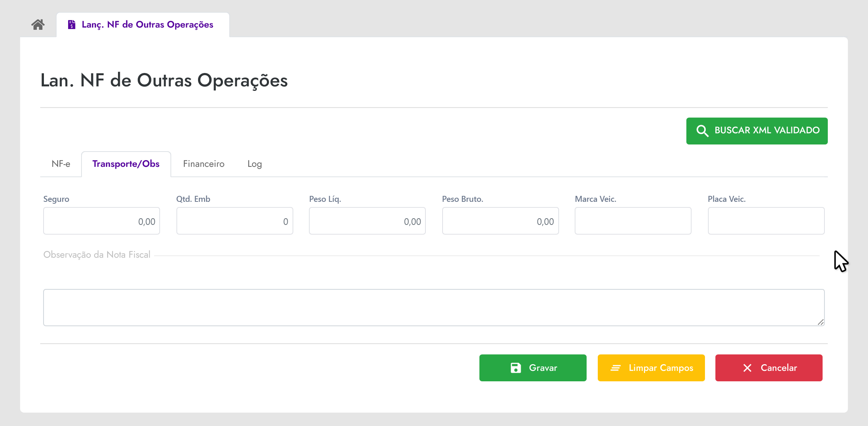Viewport: 868px width, 426px height.
Task: Go to the home icon tab
Action: (38, 25)
